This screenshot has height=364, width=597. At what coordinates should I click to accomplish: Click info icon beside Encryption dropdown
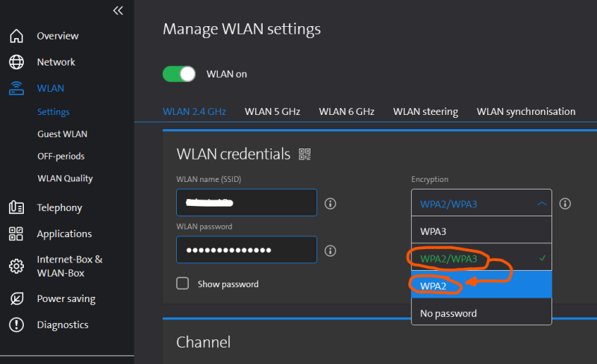[566, 203]
